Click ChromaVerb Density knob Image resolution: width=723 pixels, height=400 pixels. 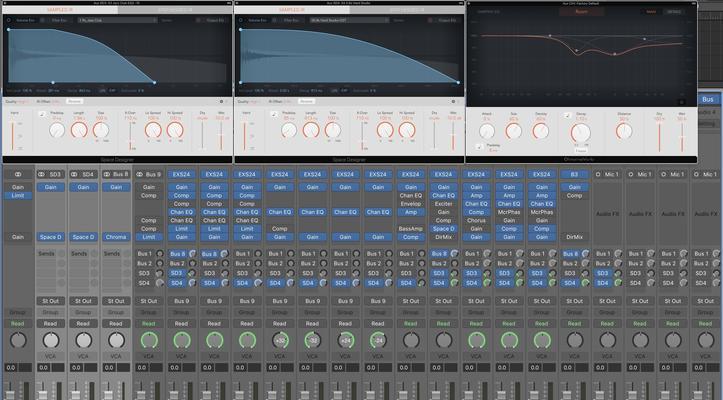tap(540, 131)
